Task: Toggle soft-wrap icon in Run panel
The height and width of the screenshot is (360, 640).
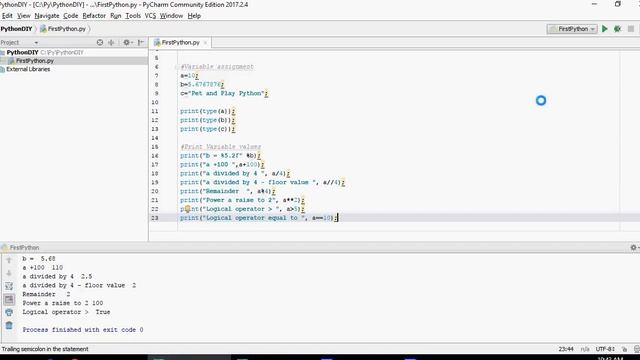Action: [9, 286]
